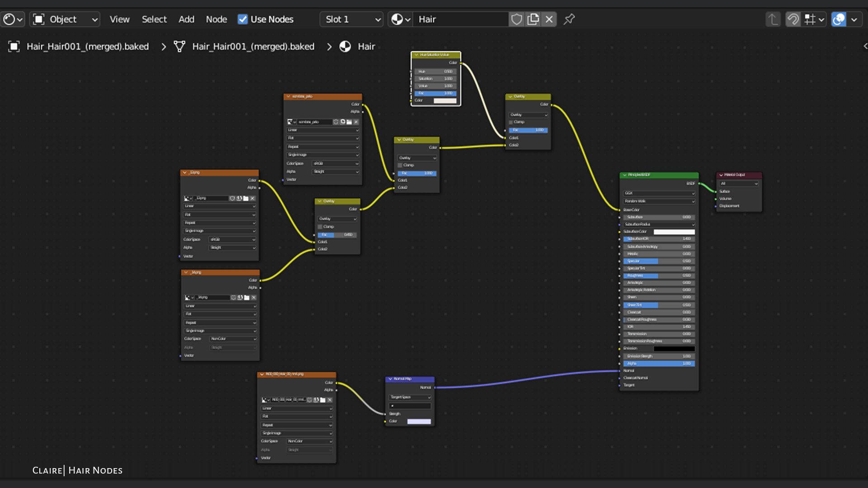
Task: Uncheck the Use Nodes checkbox
Action: (243, 19)
